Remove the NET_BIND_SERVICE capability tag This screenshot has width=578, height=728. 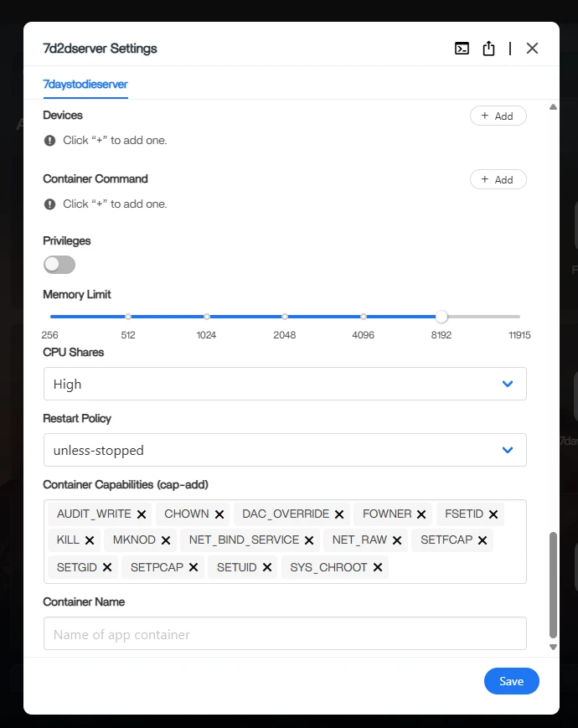coord(309,540)
